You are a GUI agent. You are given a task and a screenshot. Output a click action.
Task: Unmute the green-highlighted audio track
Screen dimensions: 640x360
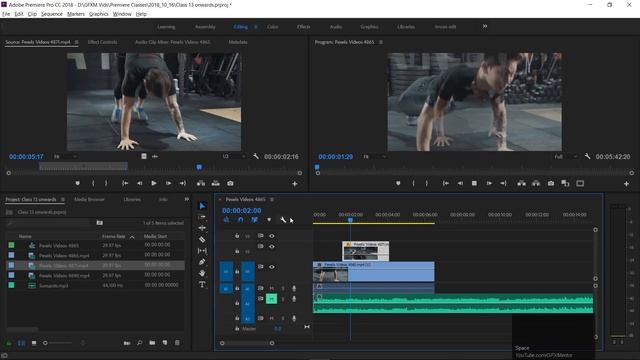click(271, 299)
